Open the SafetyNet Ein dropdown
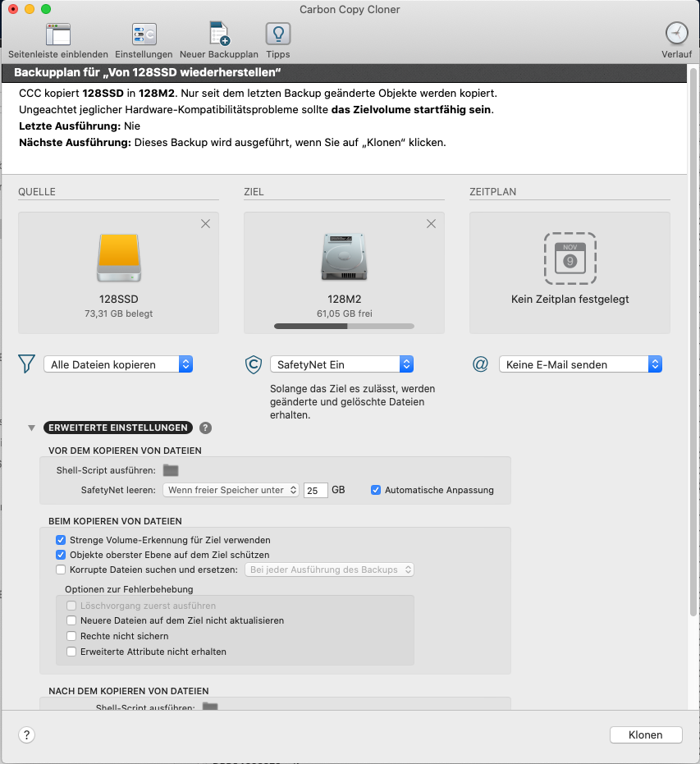The width and height of the screenshot is (700, 764). pyautogui.click(x=342, y=364)
